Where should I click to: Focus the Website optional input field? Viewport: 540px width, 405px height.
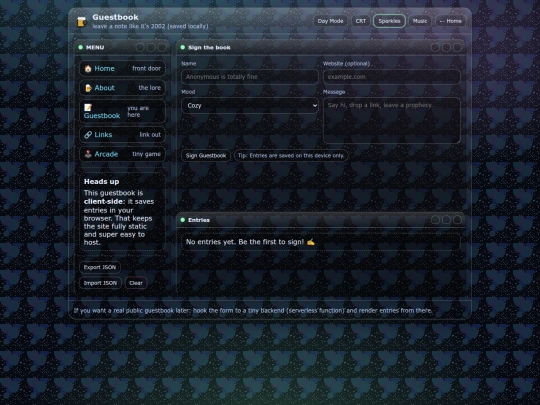(x=392, y=77)
